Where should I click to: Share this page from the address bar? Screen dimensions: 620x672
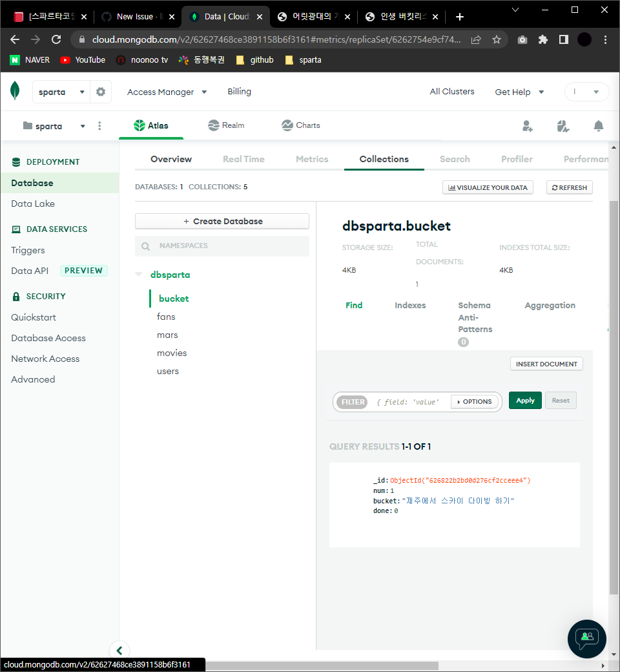pos(476,40)
